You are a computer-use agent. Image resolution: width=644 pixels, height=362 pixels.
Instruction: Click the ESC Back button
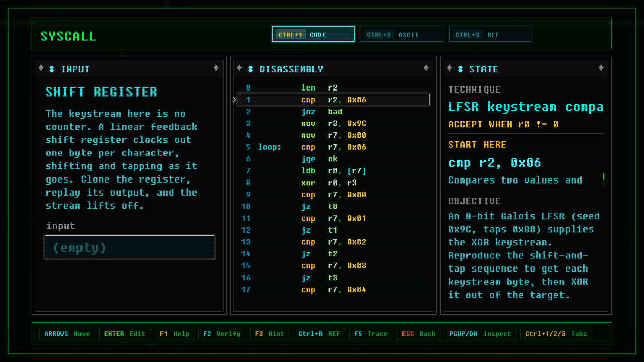coord(419,333)
